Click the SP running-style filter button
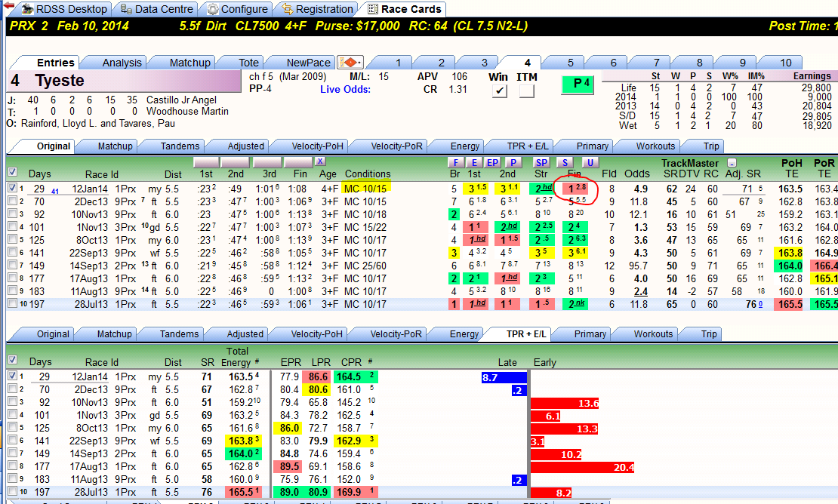 point(541,163)
